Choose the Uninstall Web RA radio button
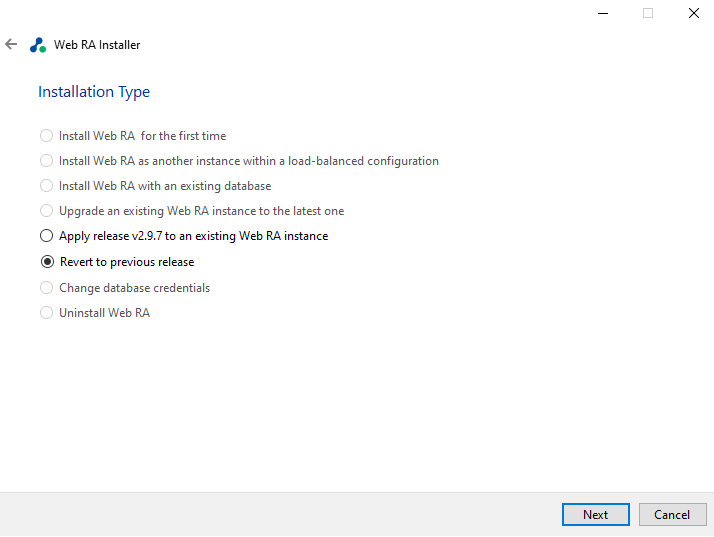Image resolution: width=714 pixels, height=537 pixels. (x=46, y=313)
